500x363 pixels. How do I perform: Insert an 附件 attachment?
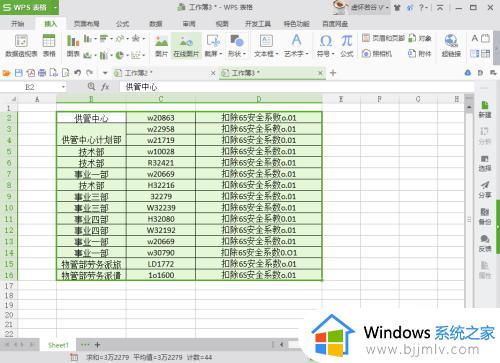[420, 54]
